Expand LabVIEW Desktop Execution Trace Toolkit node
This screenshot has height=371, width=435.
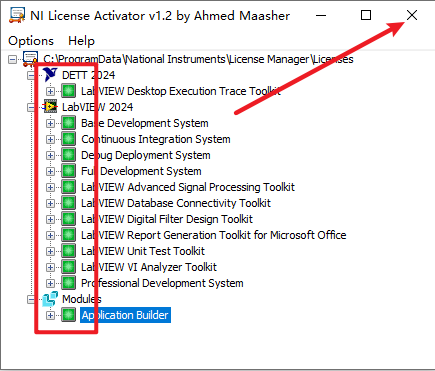point(50,91)
